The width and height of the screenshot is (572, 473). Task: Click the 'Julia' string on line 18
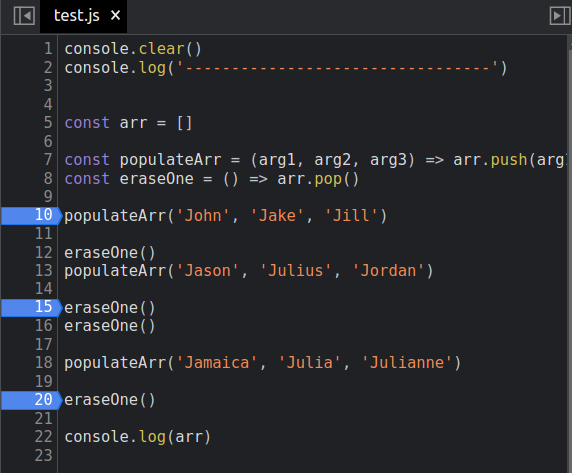coord(309,363)
